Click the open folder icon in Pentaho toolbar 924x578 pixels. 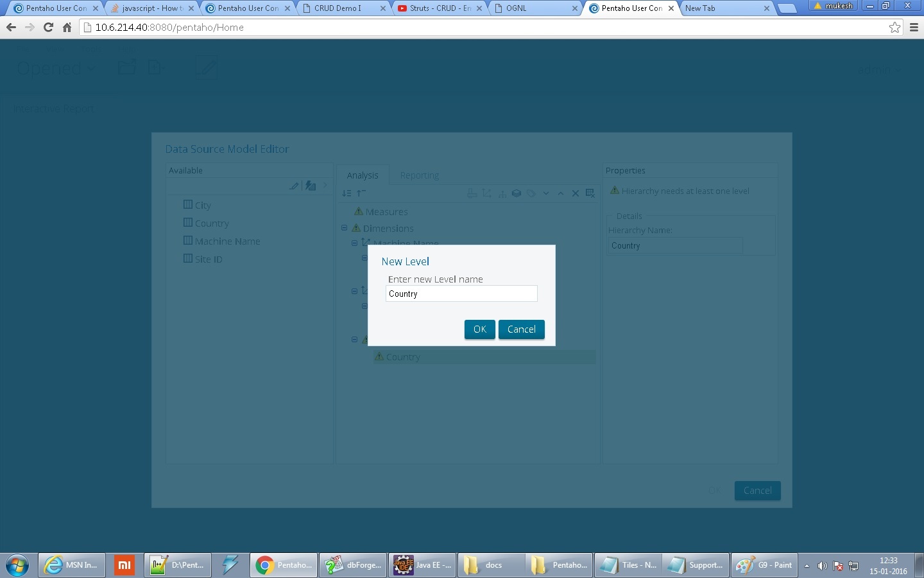click(x=127, y=67)
